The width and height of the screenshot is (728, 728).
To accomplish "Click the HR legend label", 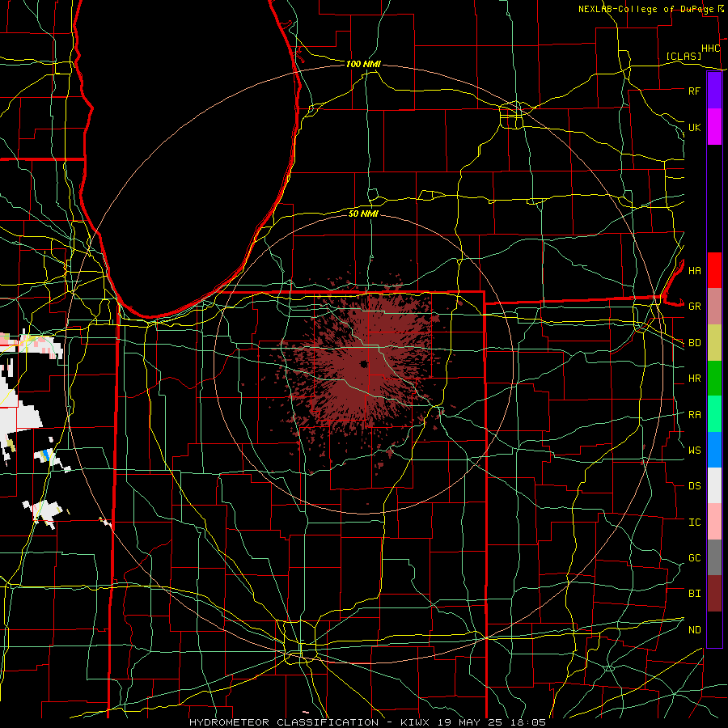I will (694, 379).
